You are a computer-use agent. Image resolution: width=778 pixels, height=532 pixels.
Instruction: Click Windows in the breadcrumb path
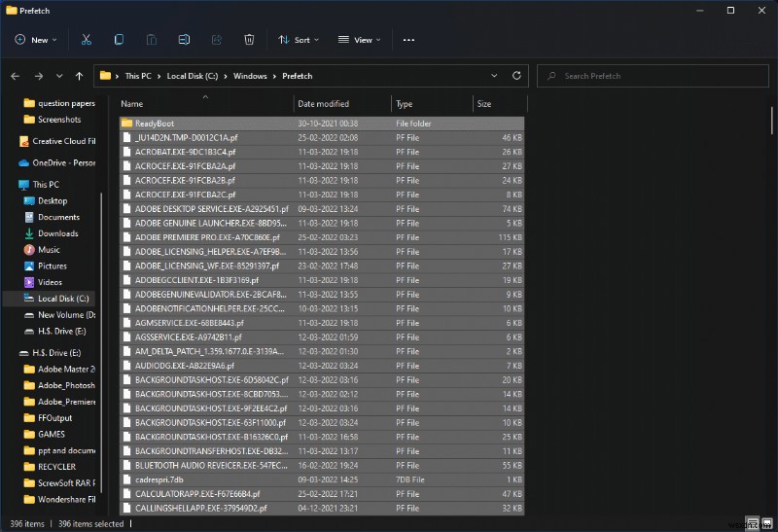[x=251, y=76]
